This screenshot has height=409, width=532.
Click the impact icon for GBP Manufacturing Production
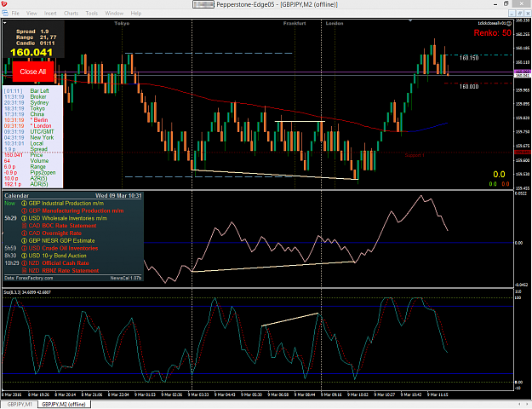(24, 211)
